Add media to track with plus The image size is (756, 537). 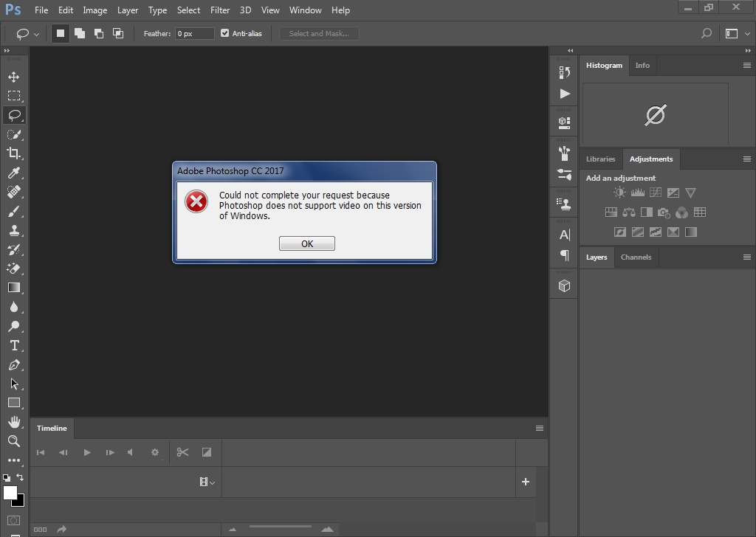(x=526, y=482)
